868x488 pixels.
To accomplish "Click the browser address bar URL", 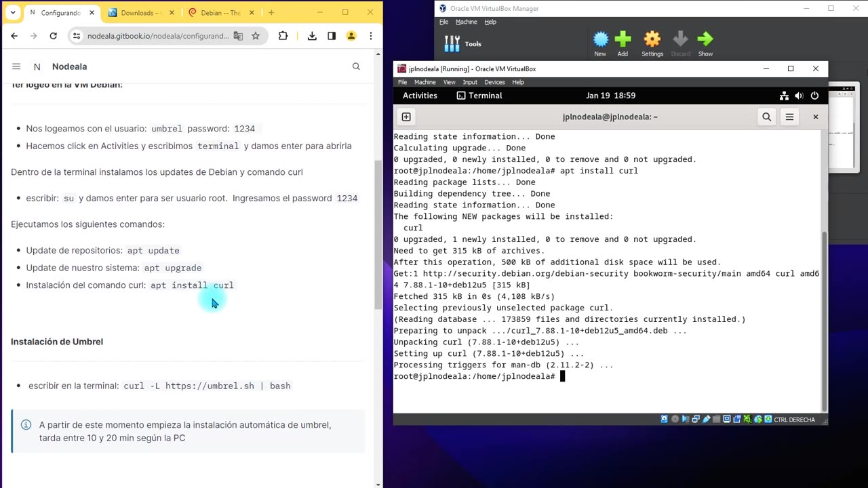I will click(x=158, y=36).
